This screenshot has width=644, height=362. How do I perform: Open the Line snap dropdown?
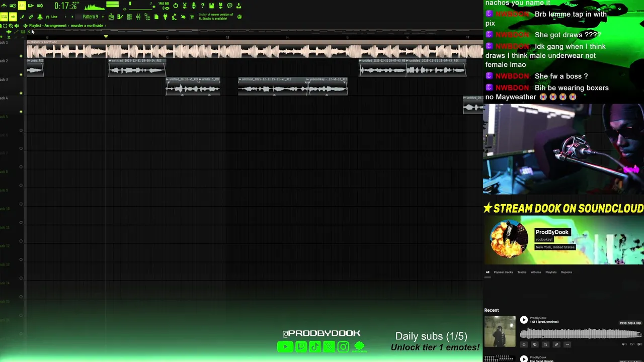54,17
